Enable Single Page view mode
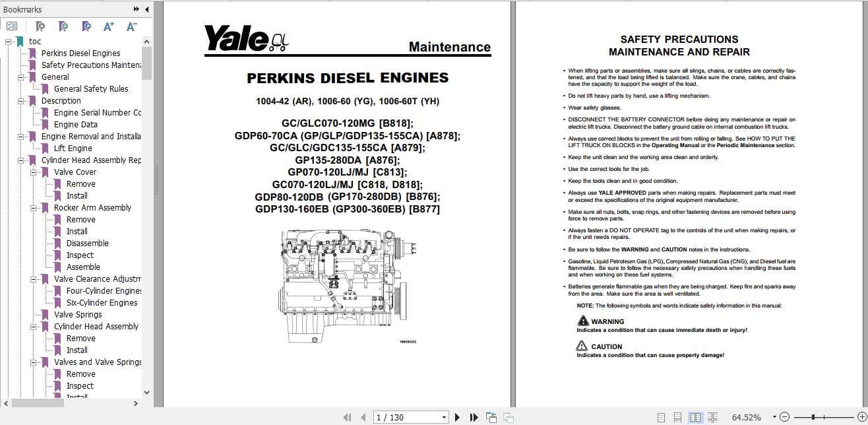The width and height of the screenshot is (868, 425). click(x=661, y=417)
